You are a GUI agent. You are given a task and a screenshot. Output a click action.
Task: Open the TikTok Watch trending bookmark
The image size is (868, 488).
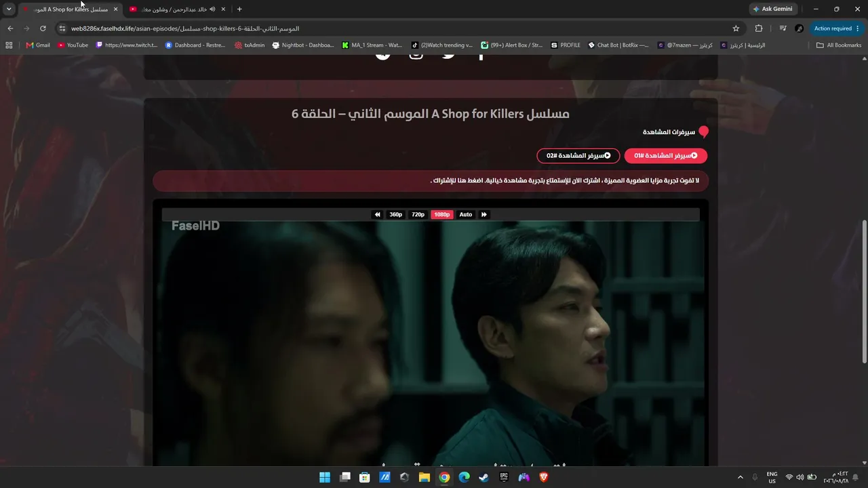442,45
